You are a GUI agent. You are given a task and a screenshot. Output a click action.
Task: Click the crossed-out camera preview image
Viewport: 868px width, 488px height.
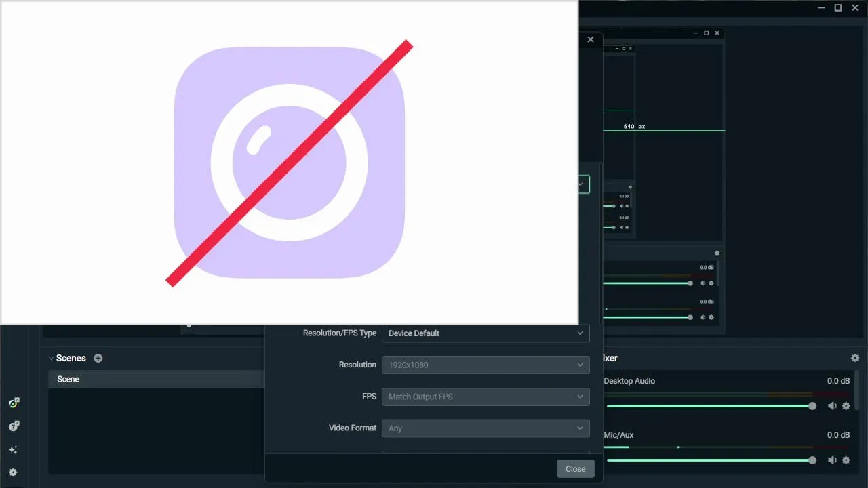tap(290, 163)
